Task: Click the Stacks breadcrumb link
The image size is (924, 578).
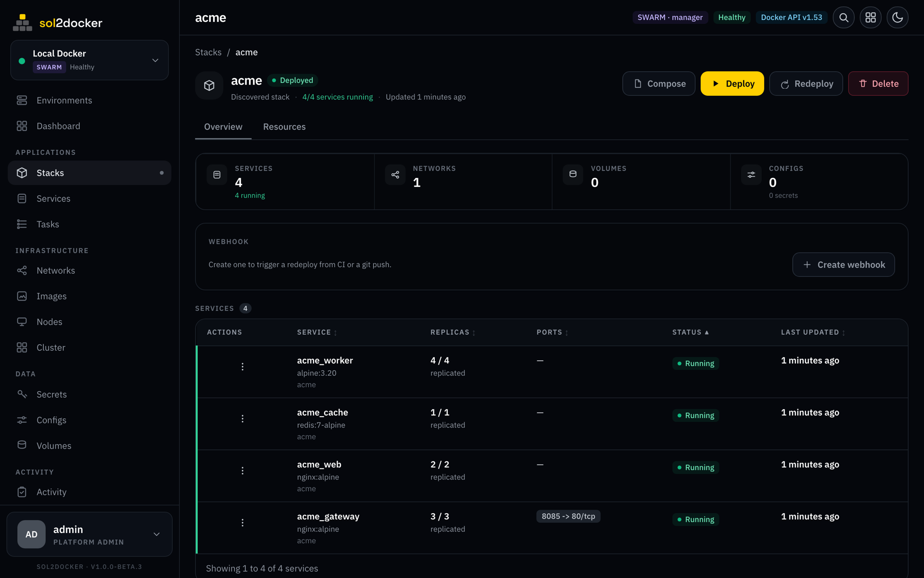Action: point(208,52)
